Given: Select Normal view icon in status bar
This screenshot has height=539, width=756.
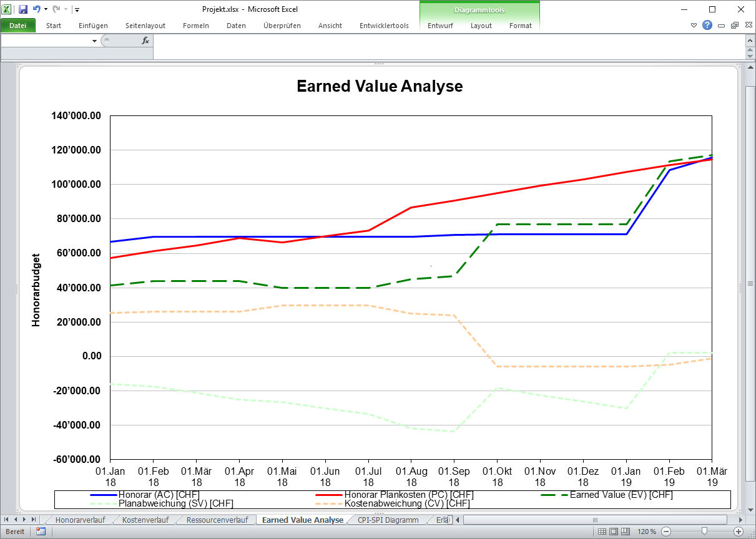Looking at the screenshot, I should coord(602,532).
